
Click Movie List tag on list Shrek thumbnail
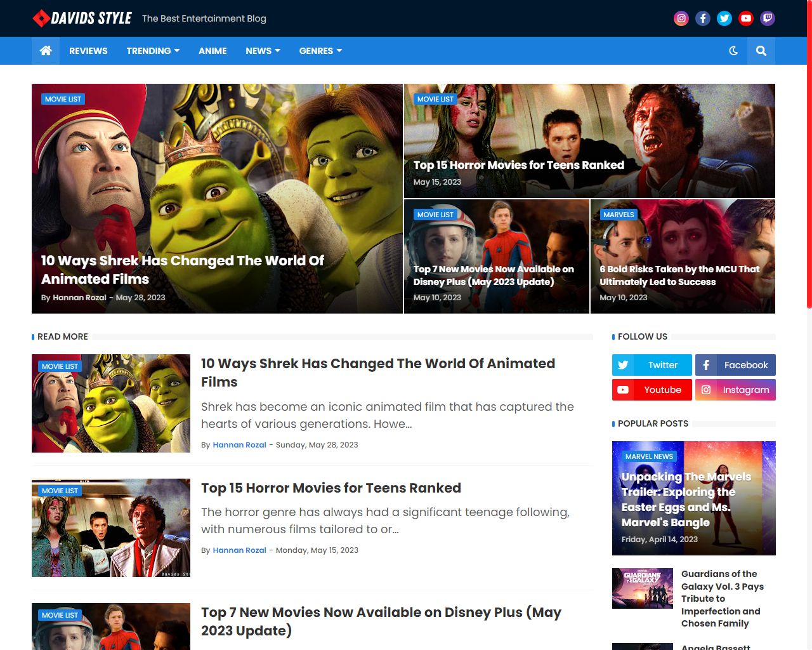tap(60, 366)
